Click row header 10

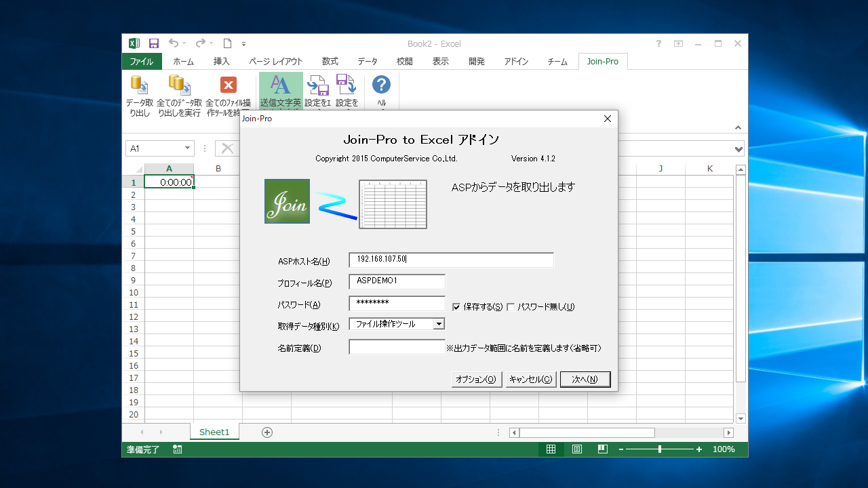click(x=133, y=292)
